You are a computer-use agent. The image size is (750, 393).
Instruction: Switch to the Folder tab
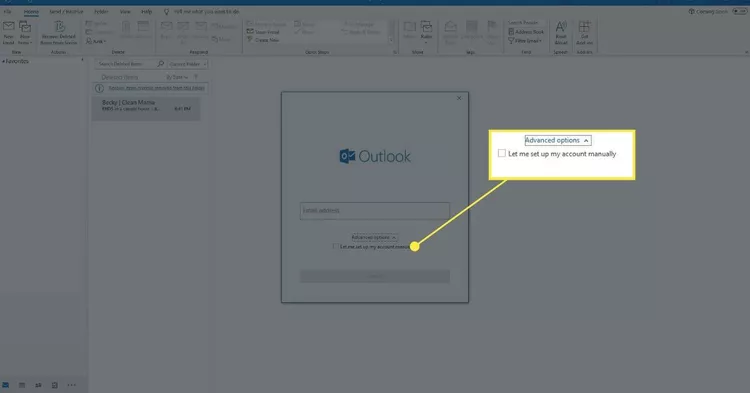[x=101, y=11]
